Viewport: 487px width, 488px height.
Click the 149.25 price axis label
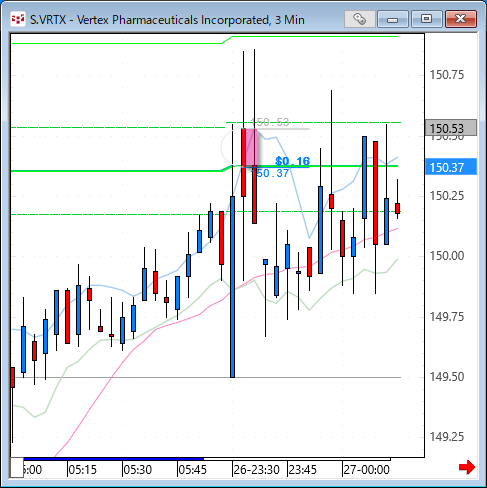tap(447, 437)
